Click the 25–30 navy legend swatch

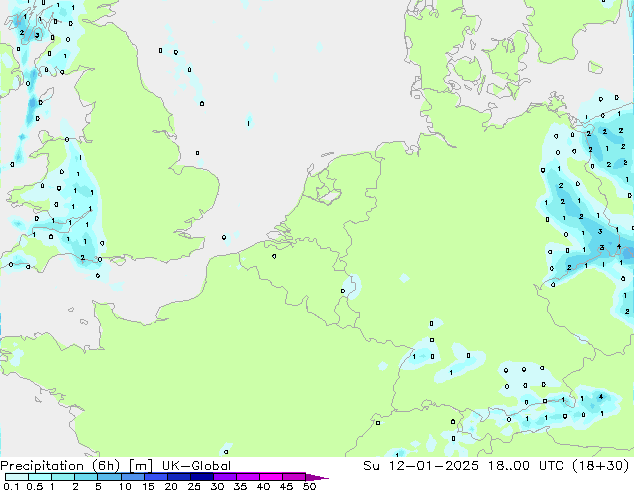201,477
